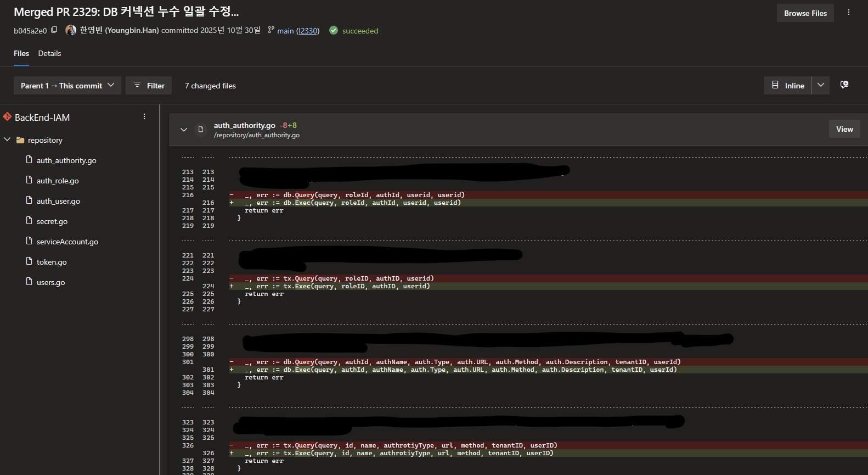
Task: Click the comment icon in the toolbar
Action: pos(844,85)
